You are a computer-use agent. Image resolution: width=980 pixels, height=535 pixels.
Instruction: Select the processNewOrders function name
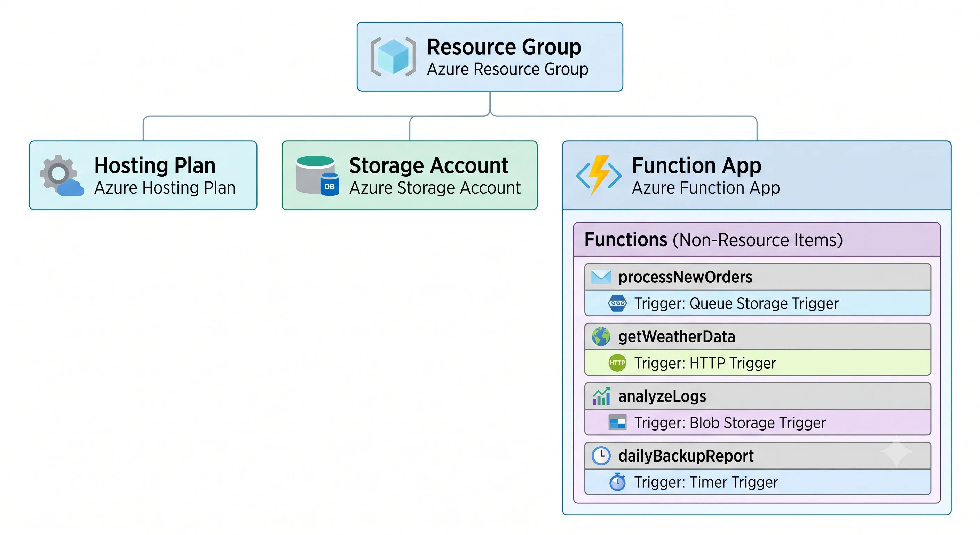685,277
